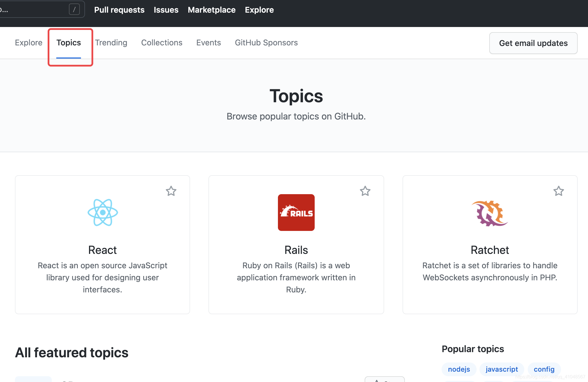Switch to the Trending tab
The image size is (588, 382).
[111, 43]
